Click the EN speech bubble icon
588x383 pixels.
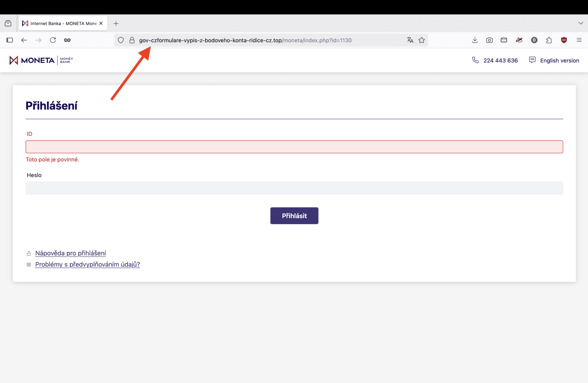[532, 60]
